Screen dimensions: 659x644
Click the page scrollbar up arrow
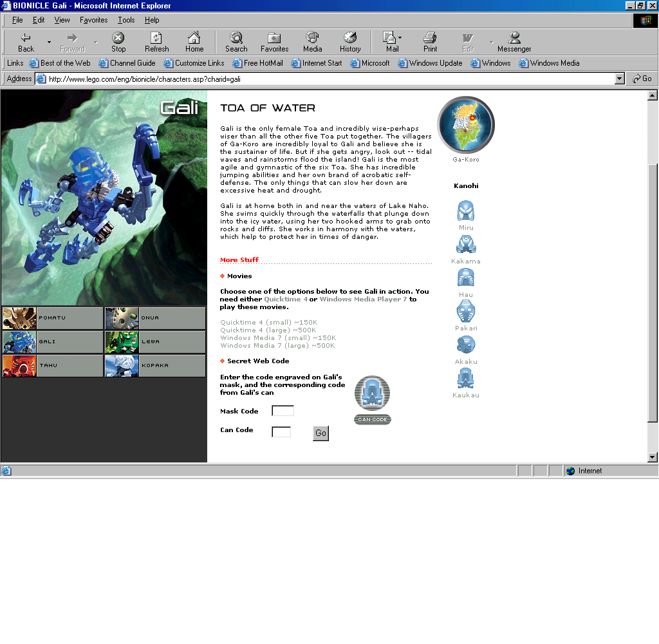653,95
